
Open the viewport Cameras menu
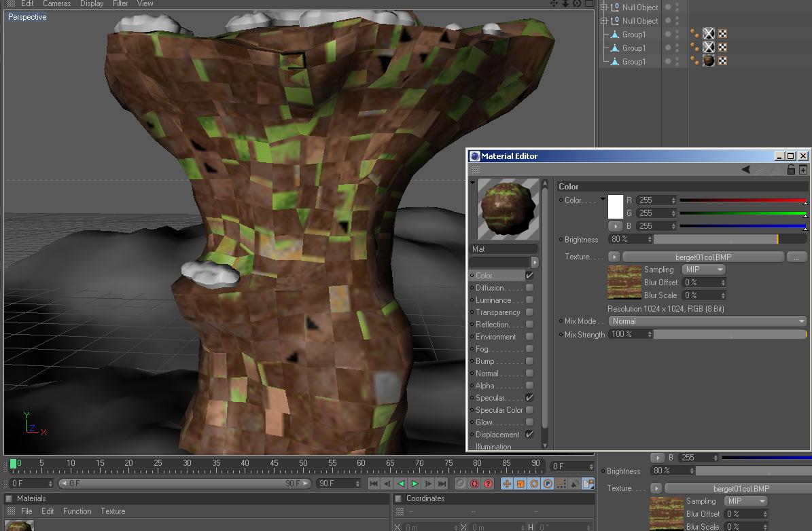[x=57, y=3]
